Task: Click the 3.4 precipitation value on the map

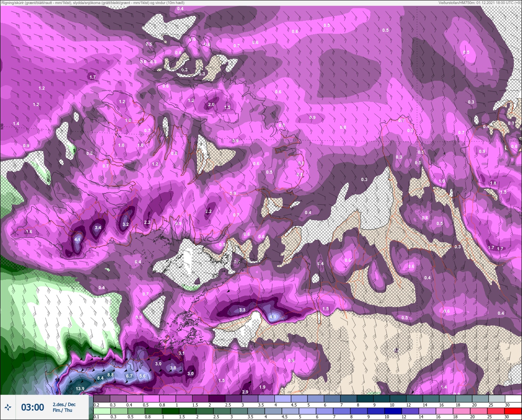Action: pos(98,227)
